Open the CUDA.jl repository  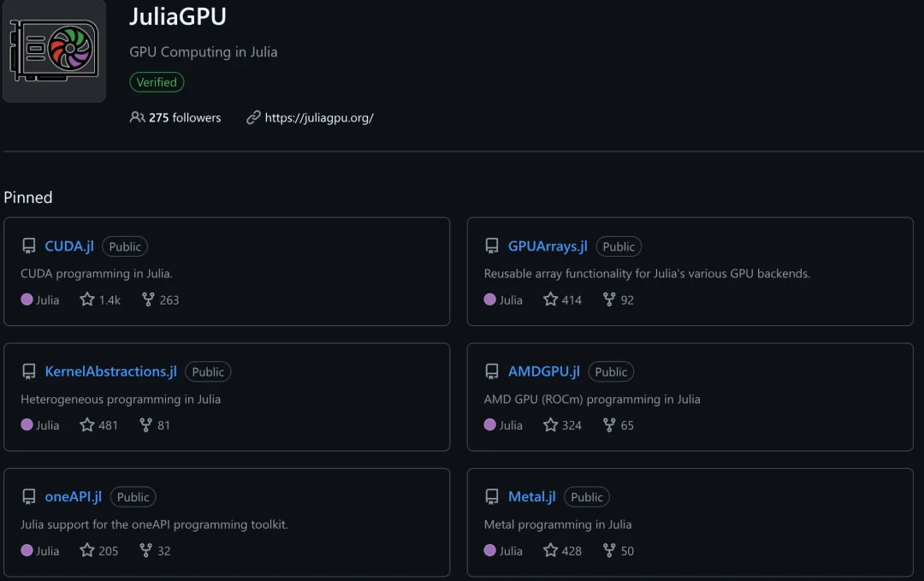coord(69,246)
